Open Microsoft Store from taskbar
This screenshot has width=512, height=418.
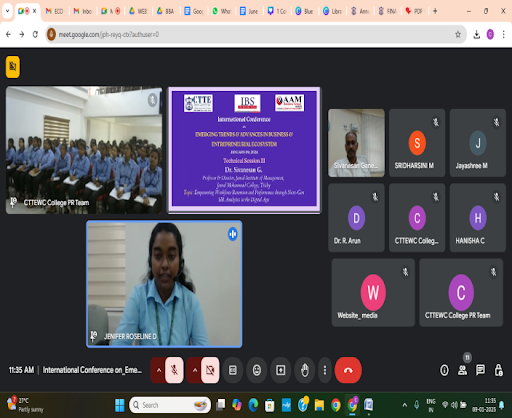[269, 405]
